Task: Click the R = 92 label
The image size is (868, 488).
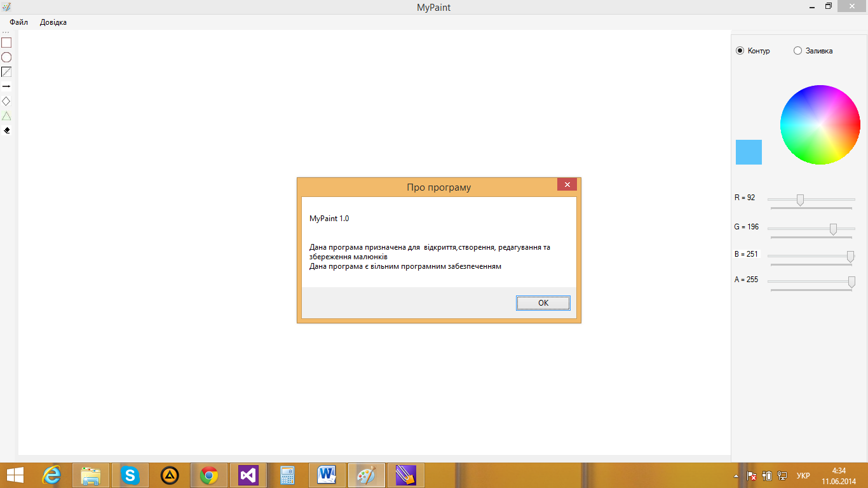Action: [x=745, y=198]
